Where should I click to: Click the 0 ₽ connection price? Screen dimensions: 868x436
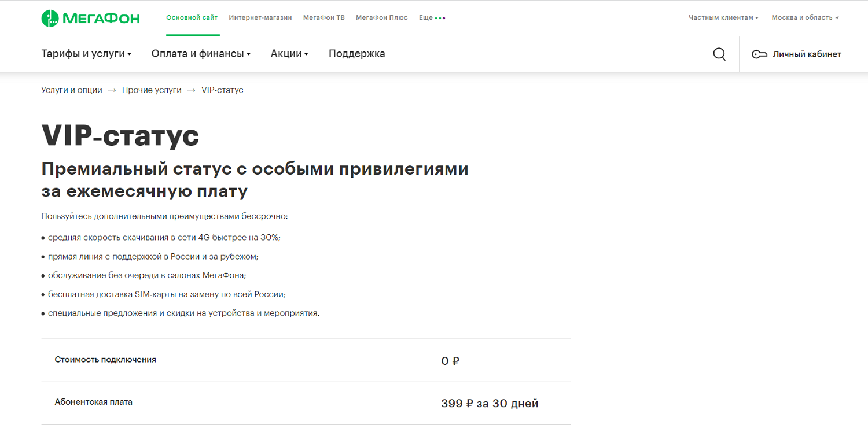point(450,361)
